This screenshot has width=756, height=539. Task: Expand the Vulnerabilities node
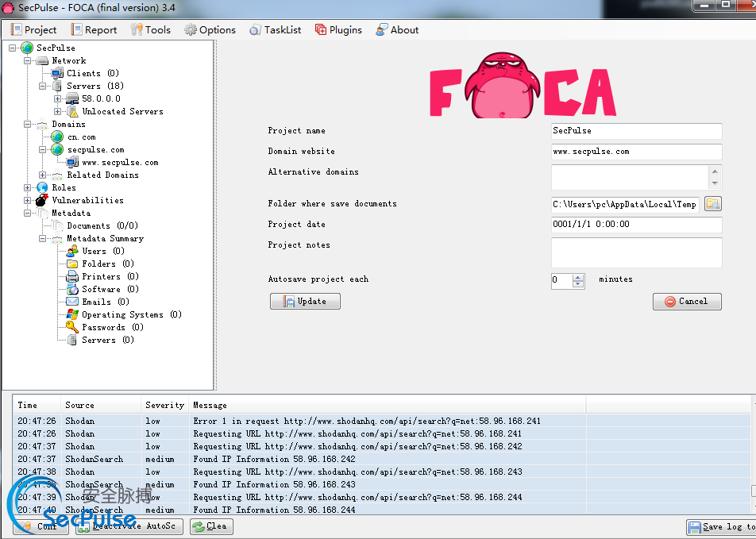coord(28,200)
